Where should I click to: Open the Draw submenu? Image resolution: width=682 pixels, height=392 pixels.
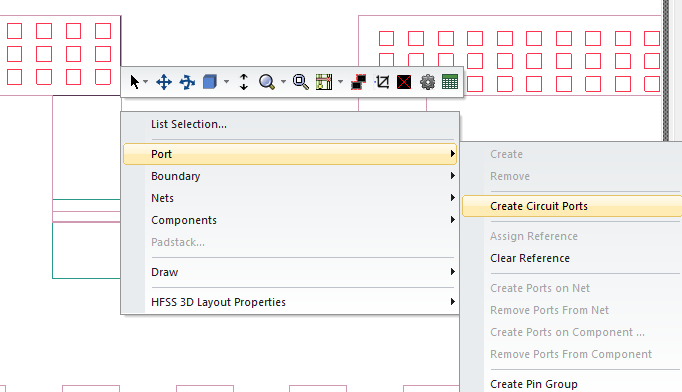(x=290, y=272)
